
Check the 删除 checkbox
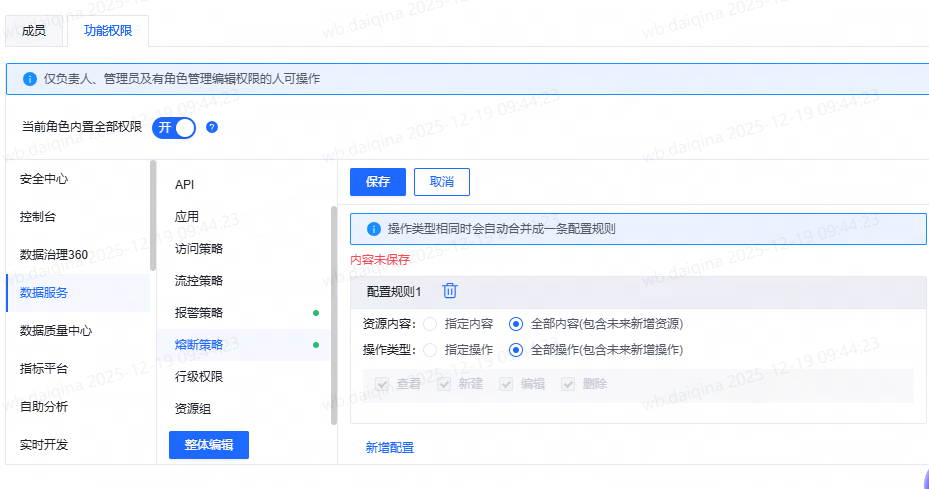(568, 384)
